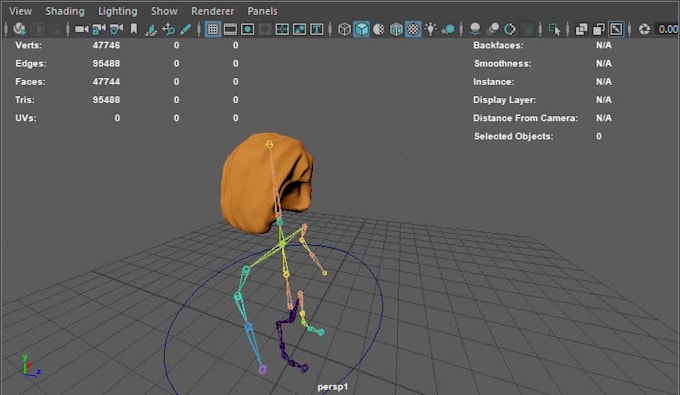Click the globe-with-checkmark icon at toolbar start
Image resolution: width=680 pixels, height=395 pixels.
[19, 29]
